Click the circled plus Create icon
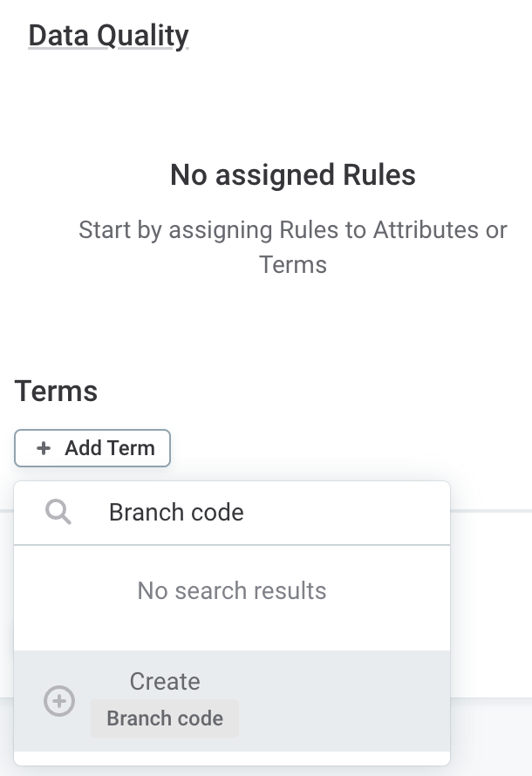The width and height of the screenshot is (532, 776). click(59, 701)
